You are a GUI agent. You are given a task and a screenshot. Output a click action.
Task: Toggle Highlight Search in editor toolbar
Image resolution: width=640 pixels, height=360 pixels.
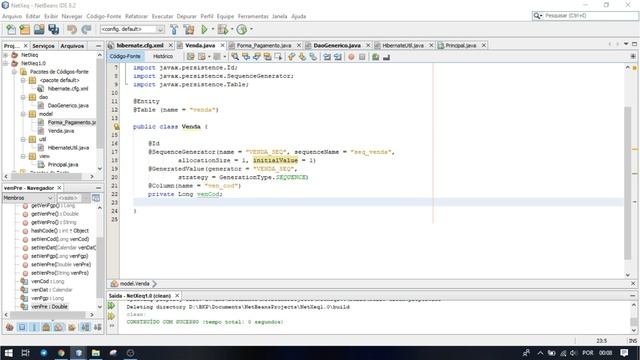point(267,57)
